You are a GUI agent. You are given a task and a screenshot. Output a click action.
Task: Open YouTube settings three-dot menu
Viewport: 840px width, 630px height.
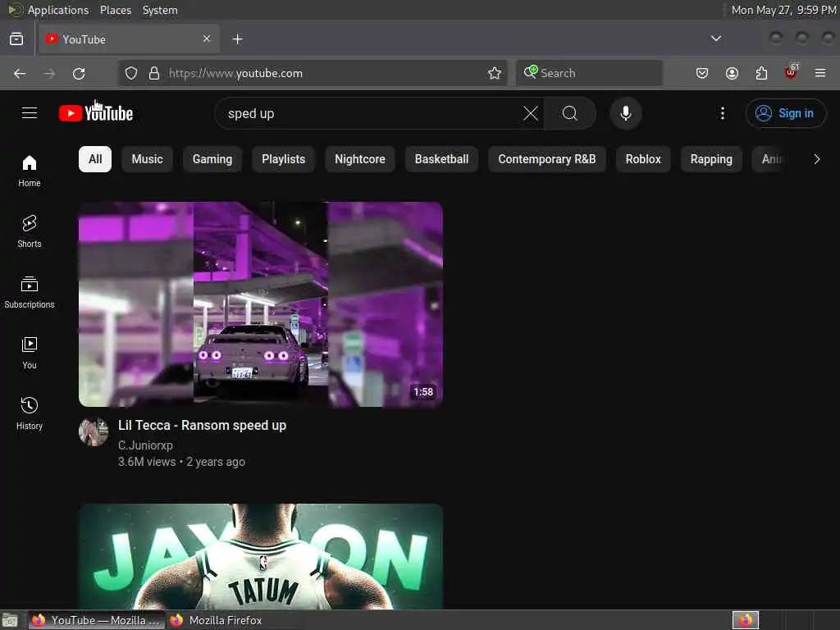coord(722,113)
